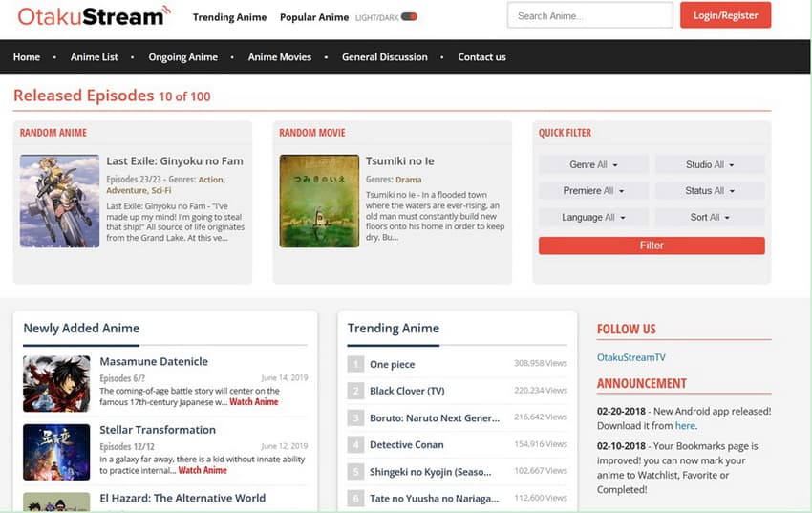The width and height of the screenshot is (812, 513).
Task: Select One piece in Trending Anime
Action: (x=392, y=364)
